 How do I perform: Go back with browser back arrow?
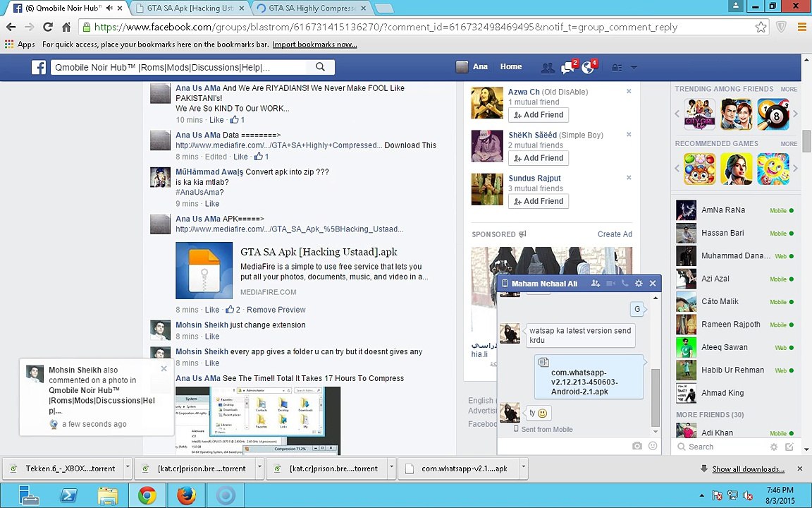click(11, 27)
